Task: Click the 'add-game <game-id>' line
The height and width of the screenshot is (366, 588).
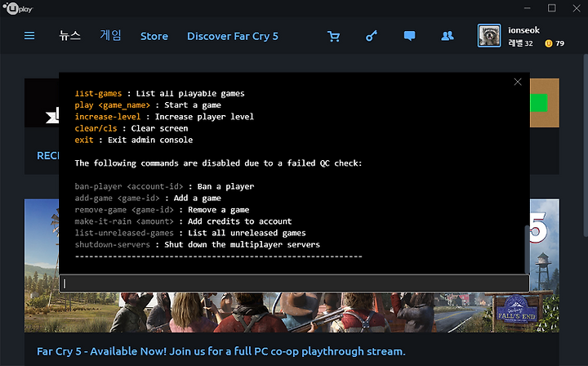Action: pos(148,198)
